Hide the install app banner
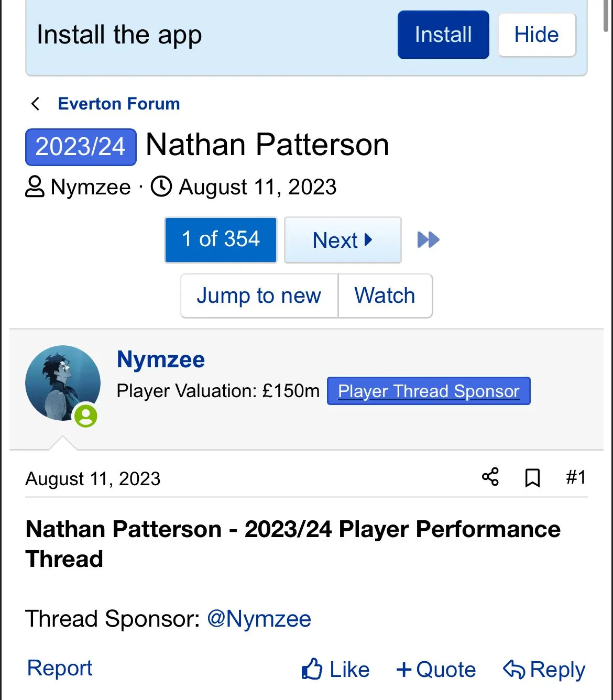Image resolution: width=613 pixels, height=700 pixels. point(537,35)
